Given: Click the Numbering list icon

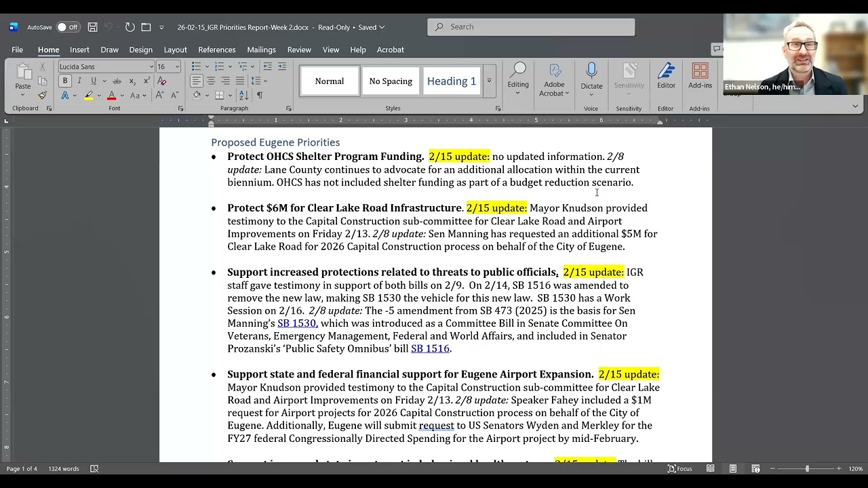Looking at the screenshot, I should click(x=219, y=66).
